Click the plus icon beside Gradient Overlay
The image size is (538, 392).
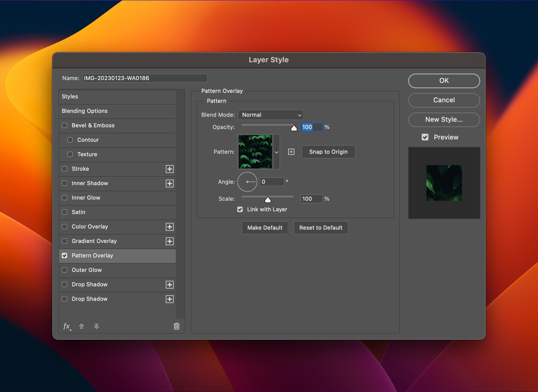(170, 241)
